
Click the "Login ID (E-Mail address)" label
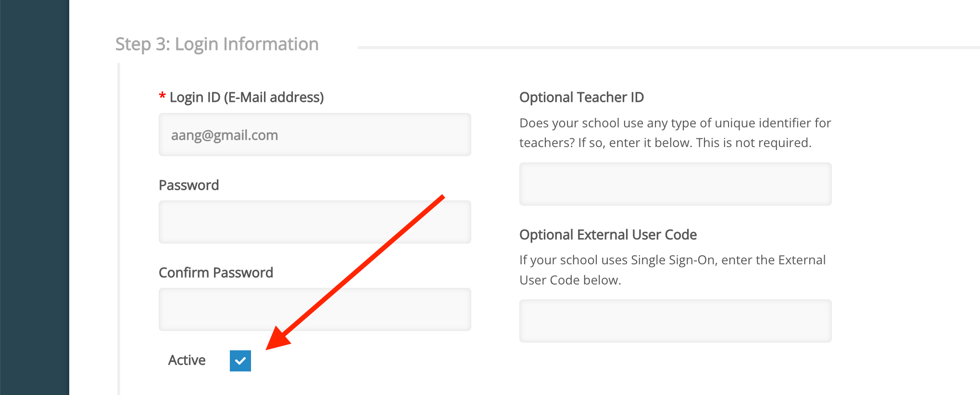click(x=246, y=98)
